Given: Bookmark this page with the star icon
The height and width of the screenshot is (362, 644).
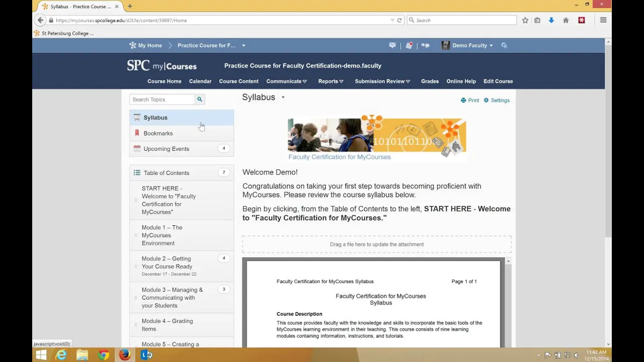Looking at the screenshot, I should click(525, 20).
